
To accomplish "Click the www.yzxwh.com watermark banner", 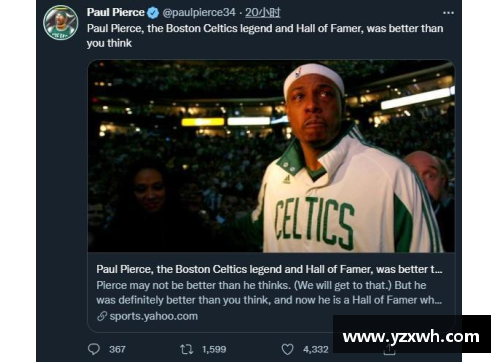I will 412,334.
